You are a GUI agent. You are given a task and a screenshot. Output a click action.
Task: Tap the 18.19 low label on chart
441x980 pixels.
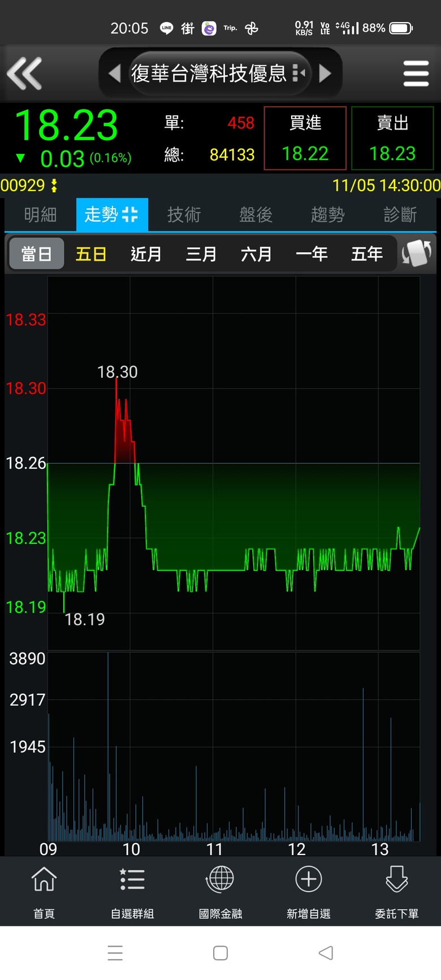(85, 619)
